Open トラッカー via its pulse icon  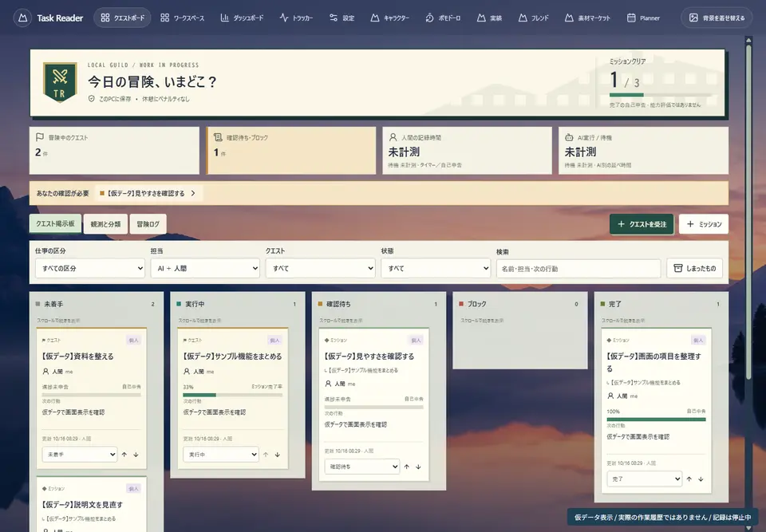[284, 18]
